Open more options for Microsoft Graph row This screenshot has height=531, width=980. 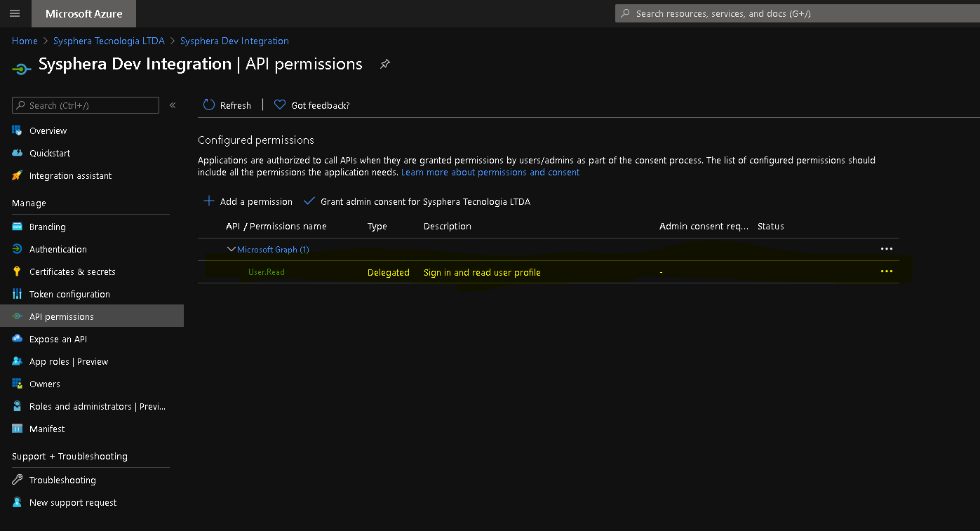887,249
